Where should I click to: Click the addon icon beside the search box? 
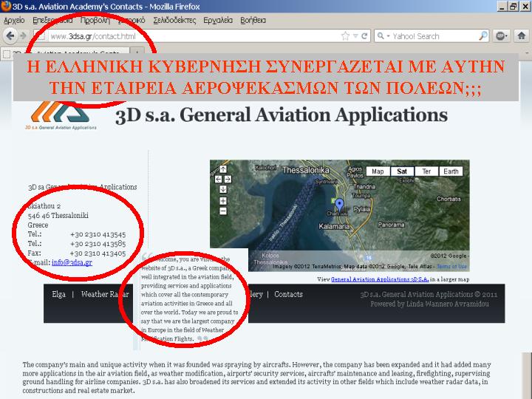[501, 35]
